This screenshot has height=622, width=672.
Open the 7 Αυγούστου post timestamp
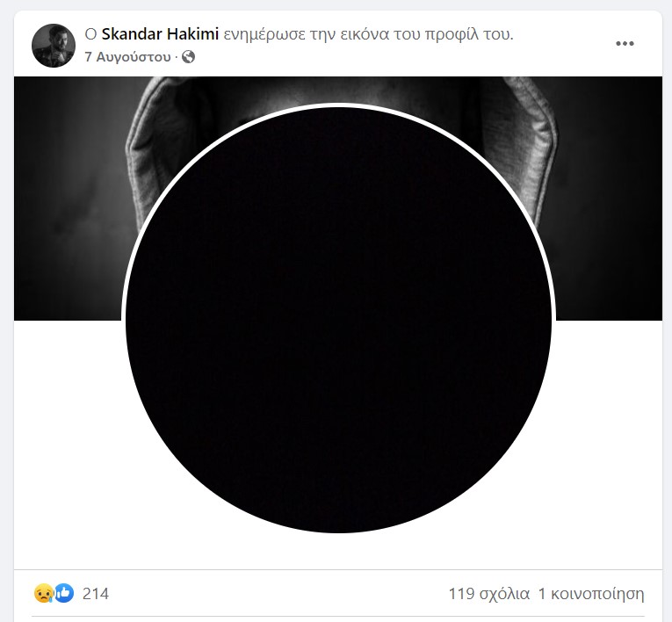pyautogui.click(x=127, y=56)
